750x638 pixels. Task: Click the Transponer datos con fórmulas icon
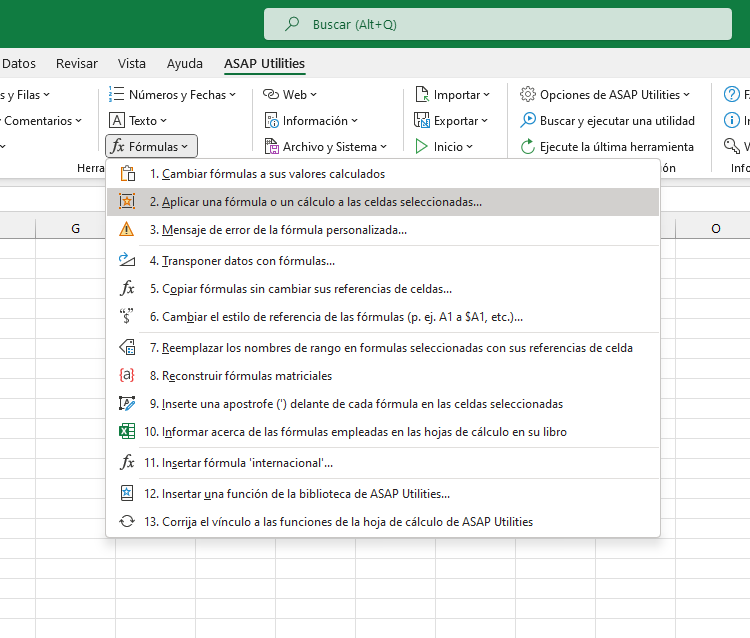point(127,260)
